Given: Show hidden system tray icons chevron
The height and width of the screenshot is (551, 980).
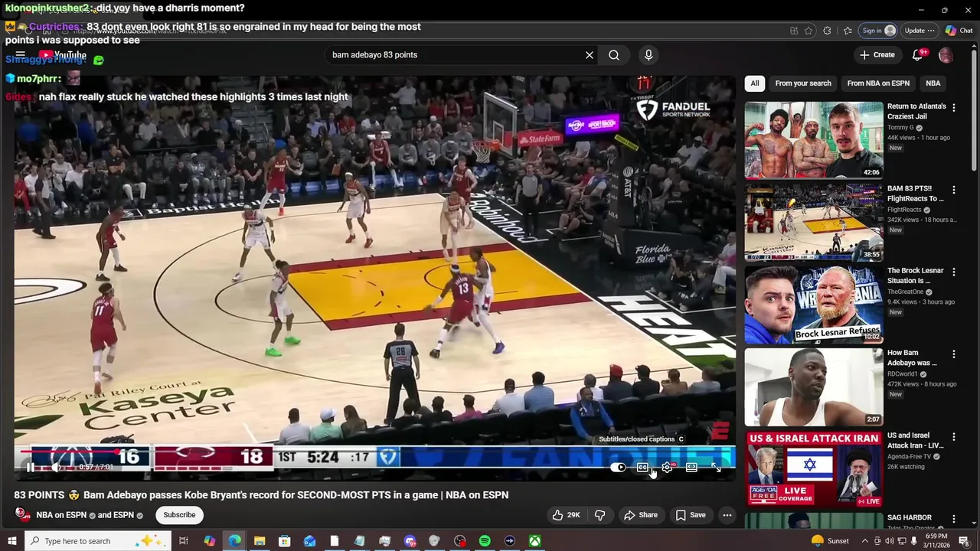Looking at the screenshot, I should pyautogui.click(x=865, y=541).
